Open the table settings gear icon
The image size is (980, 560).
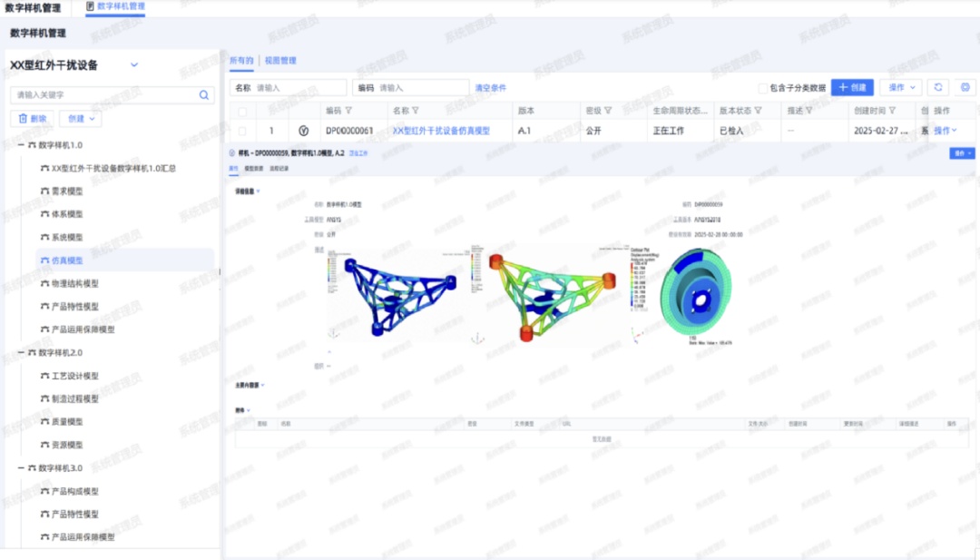click(x=965, y=87)
